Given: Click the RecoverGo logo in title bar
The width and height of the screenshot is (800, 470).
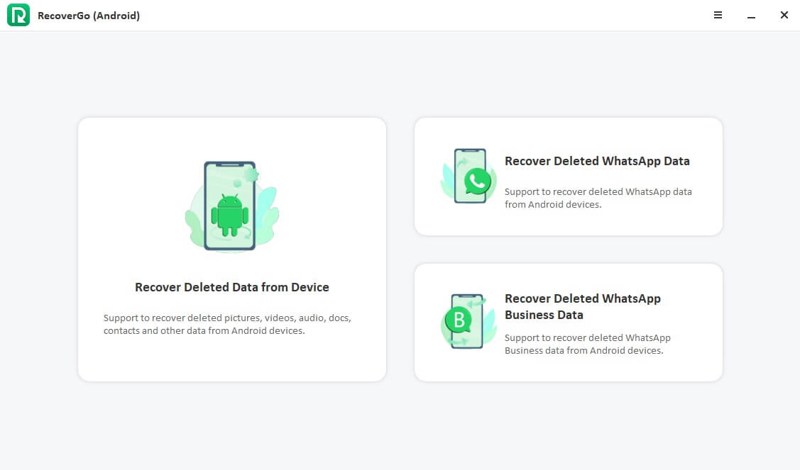Looking at the screenshot, I should (18, 15).
